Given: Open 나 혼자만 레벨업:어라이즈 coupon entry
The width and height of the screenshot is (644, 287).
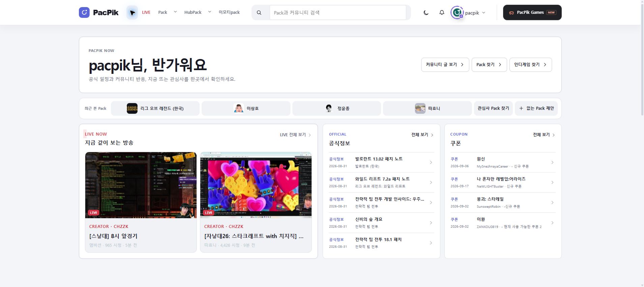Looking at the screenshot, I should tap(503, 182).
